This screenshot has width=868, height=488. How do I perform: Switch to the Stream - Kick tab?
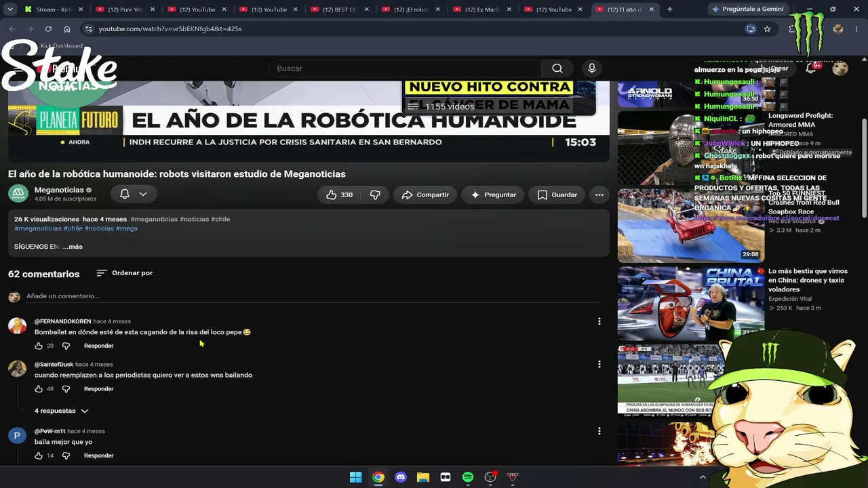[53, 9]
